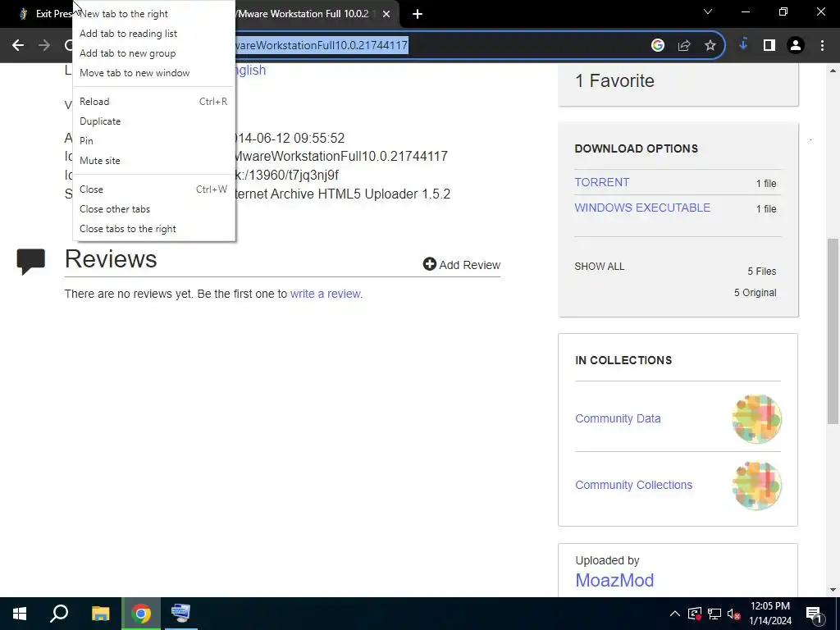Go back using browser back arrow
Viewport: 840px width, 630px height.
coord(18,46)
